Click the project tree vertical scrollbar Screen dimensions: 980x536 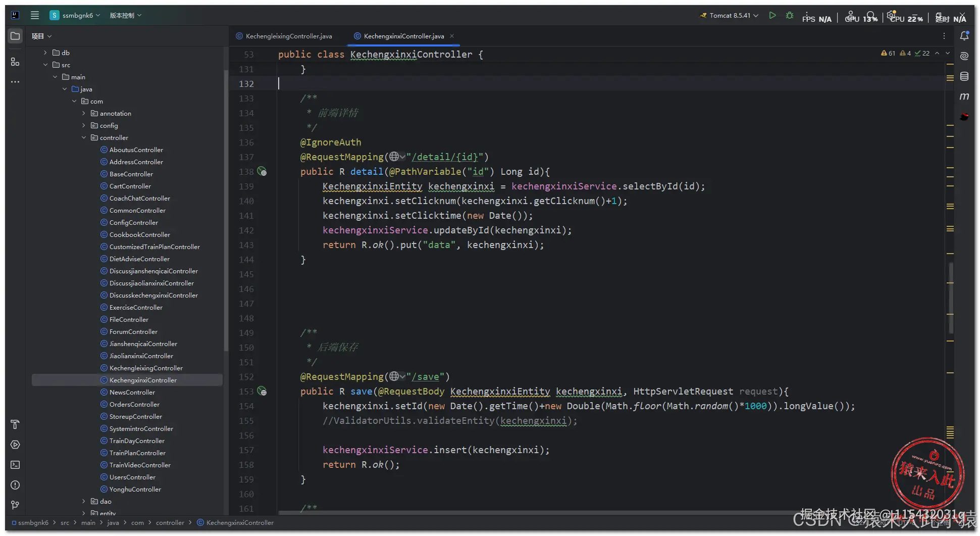(x=226, y=210)
